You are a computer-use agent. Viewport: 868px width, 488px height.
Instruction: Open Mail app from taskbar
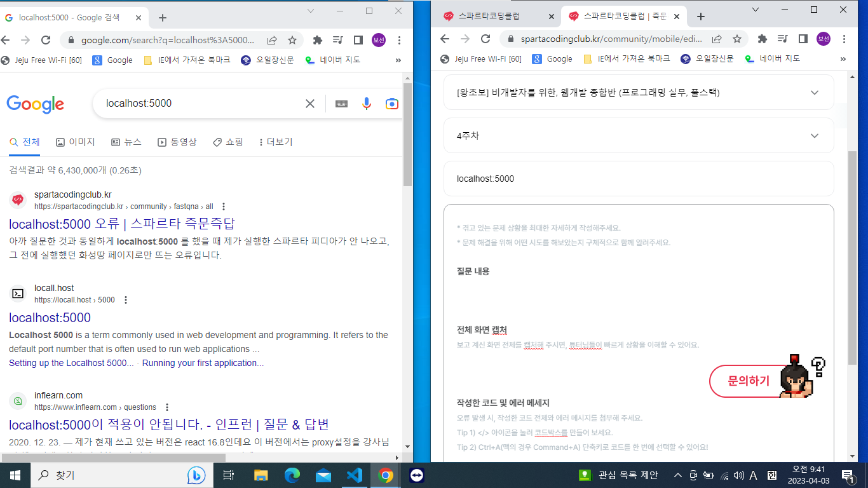[323, 475]
